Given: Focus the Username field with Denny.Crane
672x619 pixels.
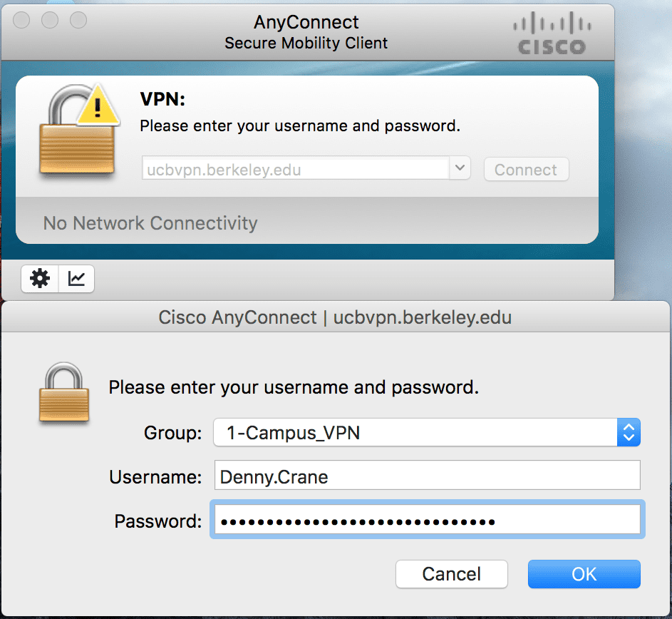Looking at the screenshot, I should [x=428, y=475].
